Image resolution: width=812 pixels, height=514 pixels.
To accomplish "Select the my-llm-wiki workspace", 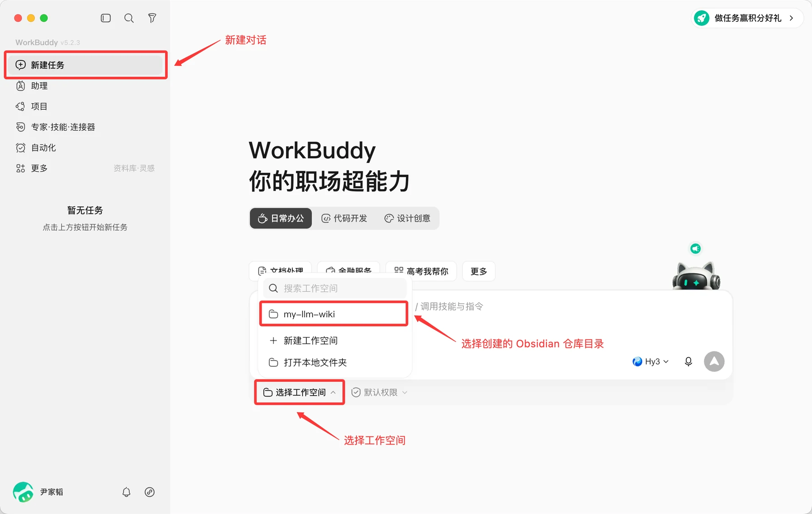I will [x=334, y=314].
